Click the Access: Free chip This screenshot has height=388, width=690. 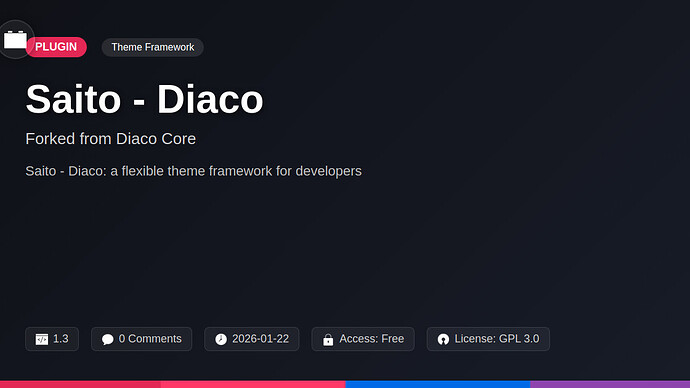pos(363,339)
